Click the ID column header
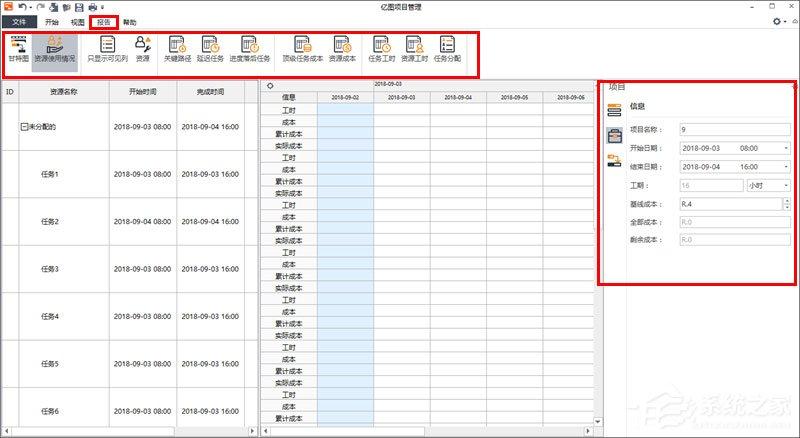Image resolution: width=800 pixels, height=438 pixels. (x=10, y=92)
